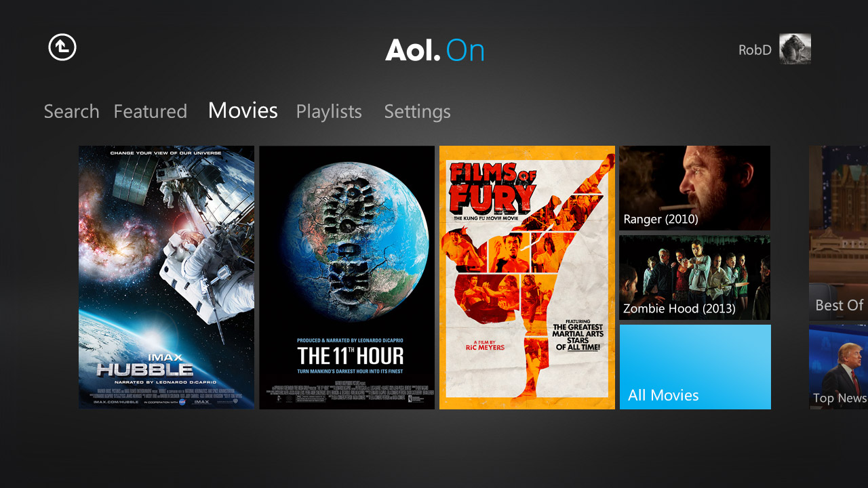Screen dimensions: 868x488
Task: Select The 11th Hour movie poster
Action: (x=347, y=277)
